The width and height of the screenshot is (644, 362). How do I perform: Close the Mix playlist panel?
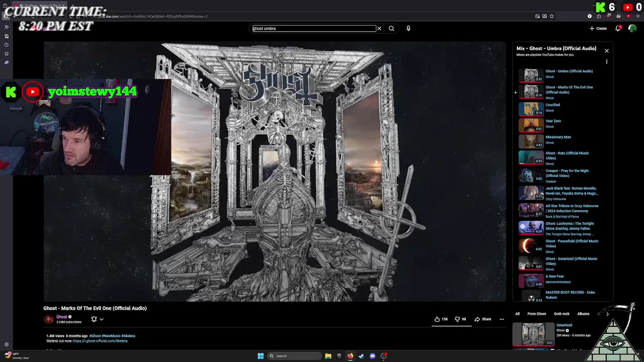(x=607, y=51)
